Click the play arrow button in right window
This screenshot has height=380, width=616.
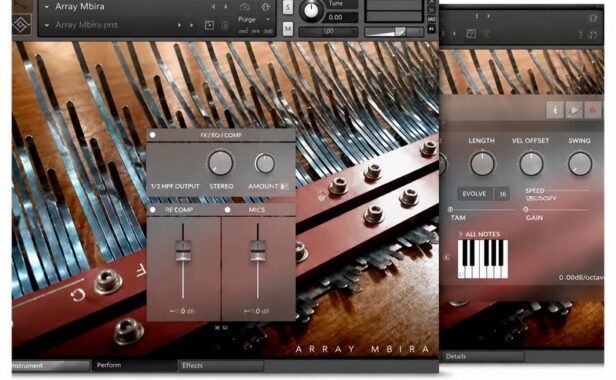574,110
